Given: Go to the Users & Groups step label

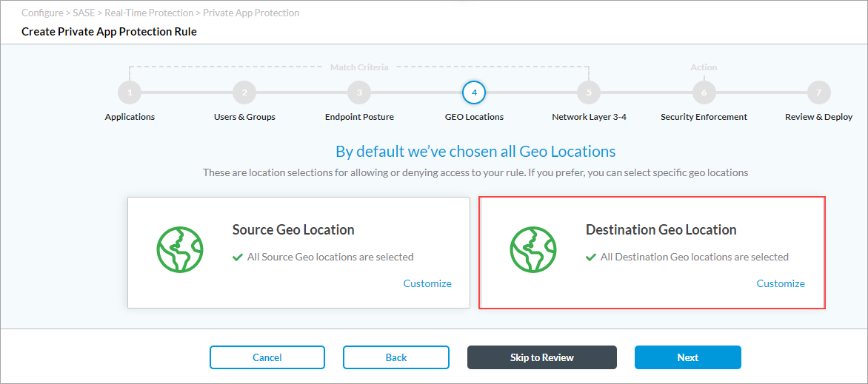Looking at the screenshot, I should (244, 118).
